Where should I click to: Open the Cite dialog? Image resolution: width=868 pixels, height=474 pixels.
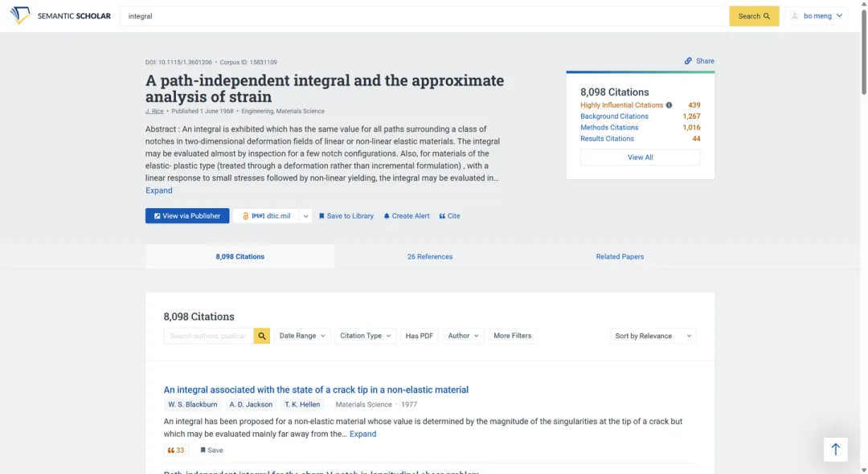[448, 215]
